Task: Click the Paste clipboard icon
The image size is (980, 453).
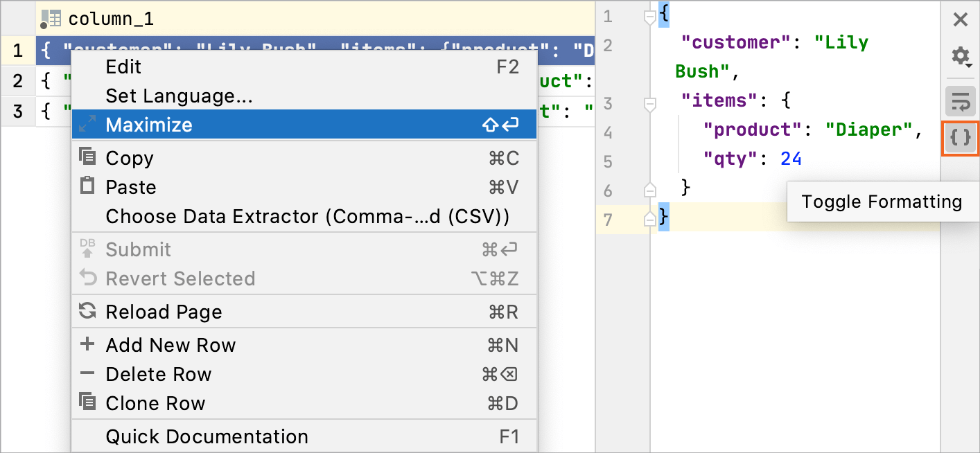Action: (87, 186)
